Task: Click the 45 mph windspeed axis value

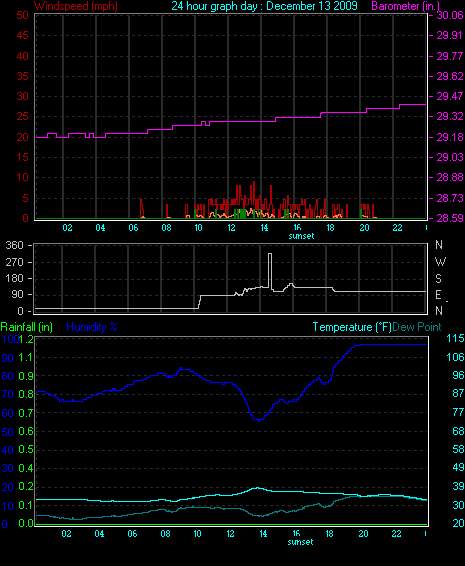Action: pyautogui.click(x=22, y=35)
